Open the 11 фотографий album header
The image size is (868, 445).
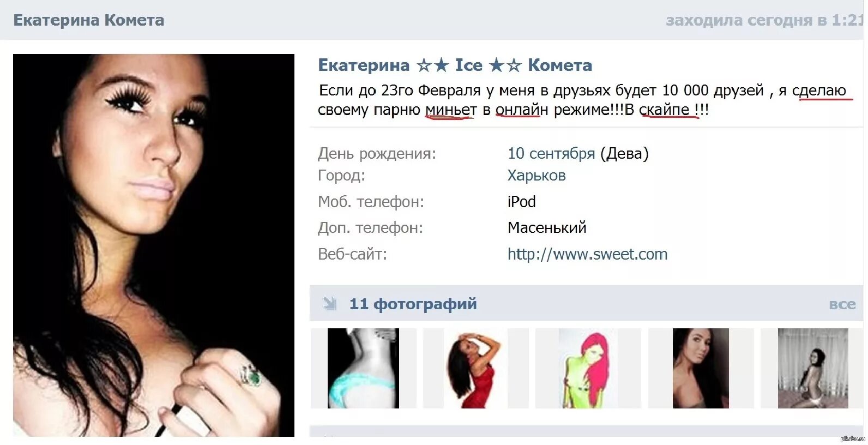tap(413, 304)
